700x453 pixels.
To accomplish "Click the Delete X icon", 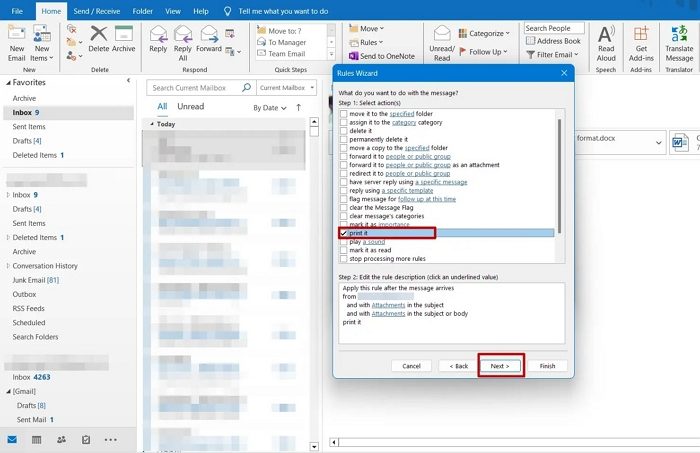I will pyautogui.click(x=98, y=33).
